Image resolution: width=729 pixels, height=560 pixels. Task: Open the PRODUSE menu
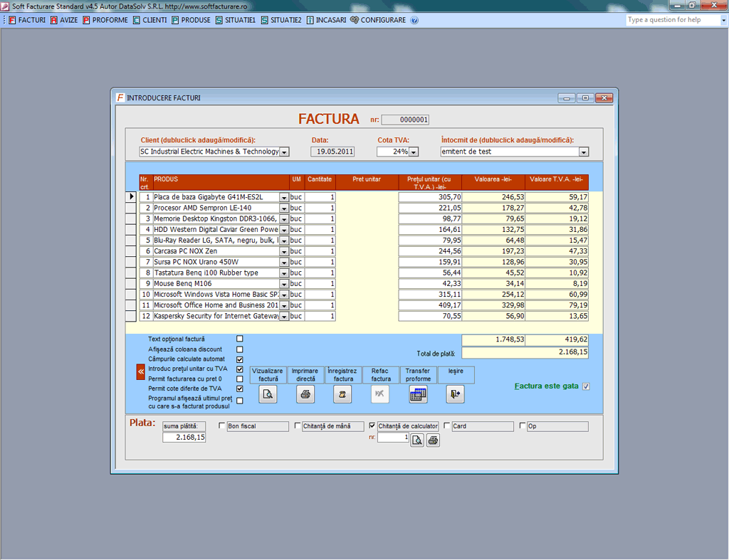pyautogui.click(x=191, y=21)
